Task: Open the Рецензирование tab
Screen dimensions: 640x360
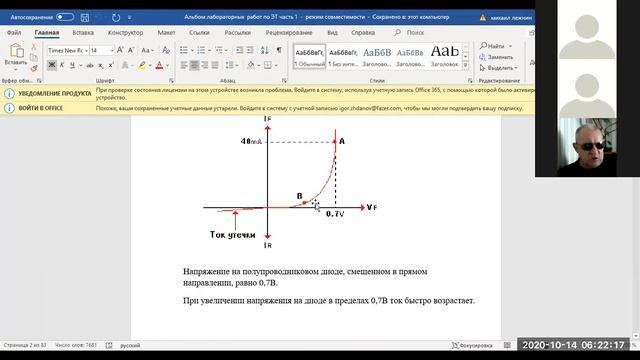Action: (289, 33)
